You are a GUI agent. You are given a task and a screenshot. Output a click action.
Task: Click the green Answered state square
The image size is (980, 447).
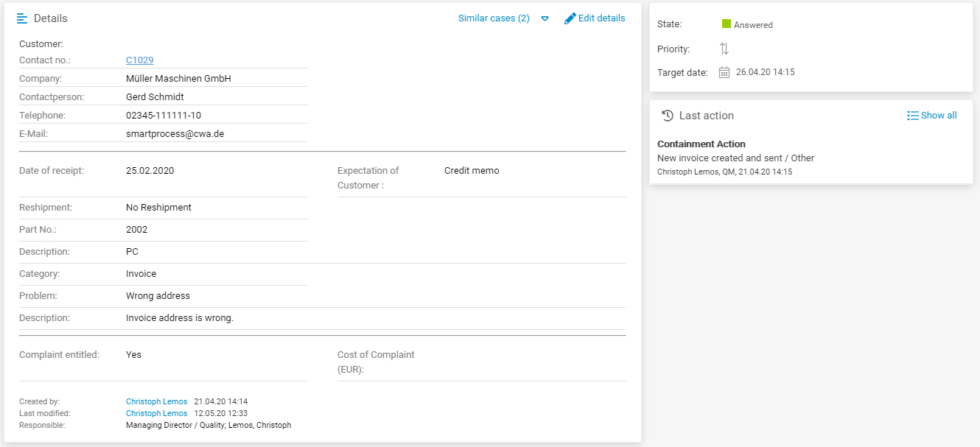pos(727,24)
